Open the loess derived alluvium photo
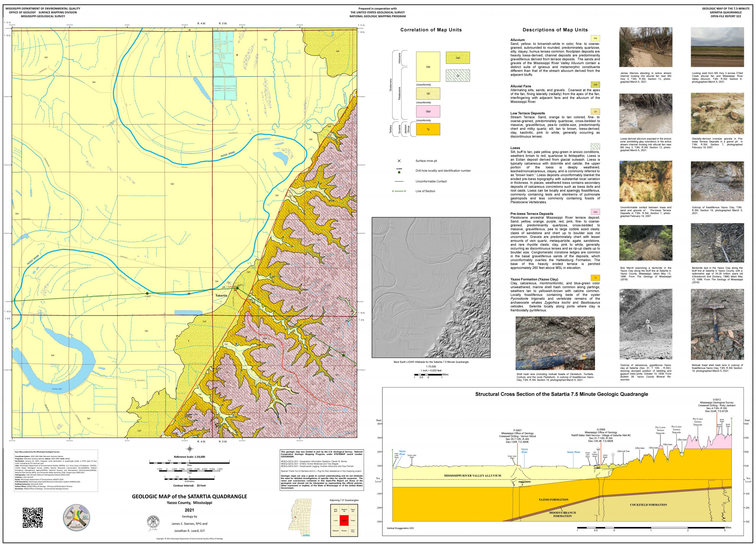Screen dimensions: 756x544 pos(646,114)
